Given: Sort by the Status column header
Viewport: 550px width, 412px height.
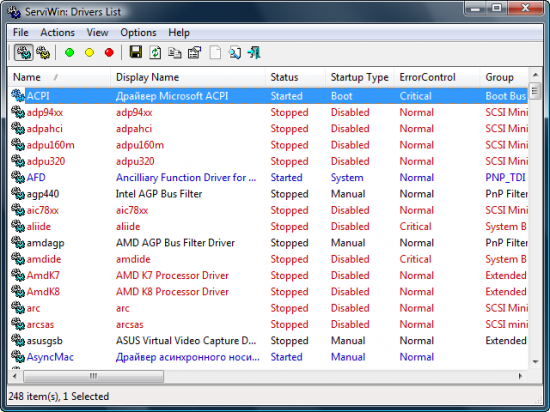Looking at the screenshot, I should tap(295, 77).
